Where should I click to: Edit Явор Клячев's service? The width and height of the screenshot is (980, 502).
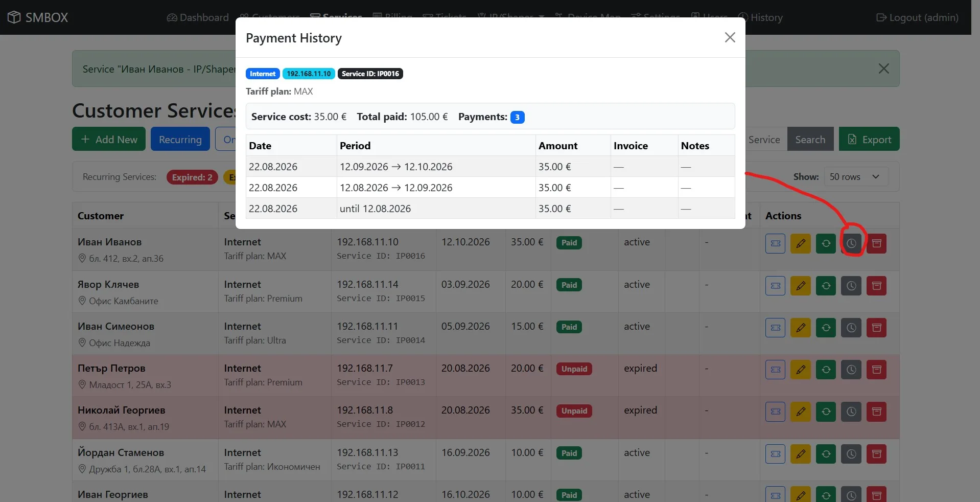(801, 286)
